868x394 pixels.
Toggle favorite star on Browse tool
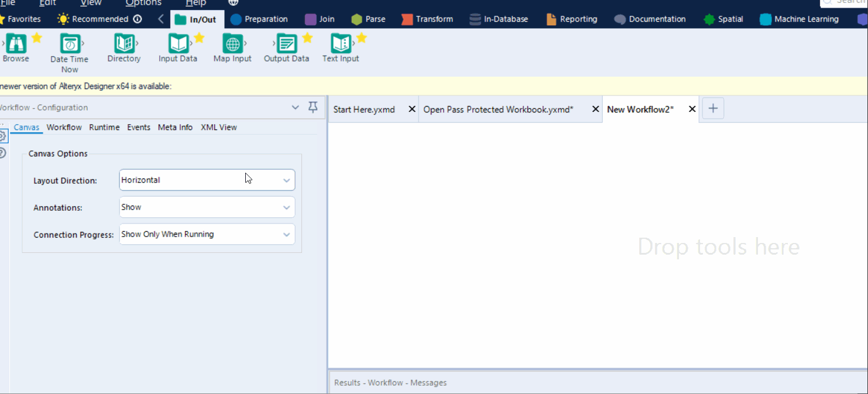(x=36, y=38)
